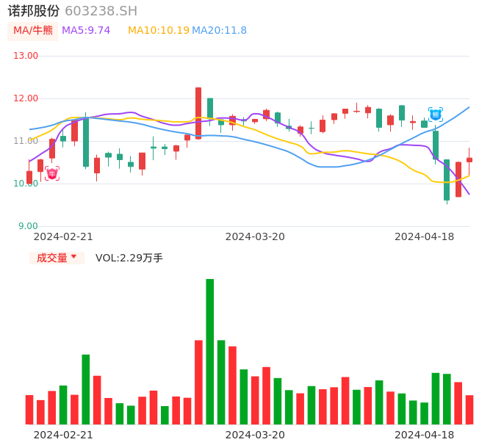This screenshot has height=445, width=504.
Task: Click the tall red candlestick peaking above 12.00
Action: click(198, 113)
